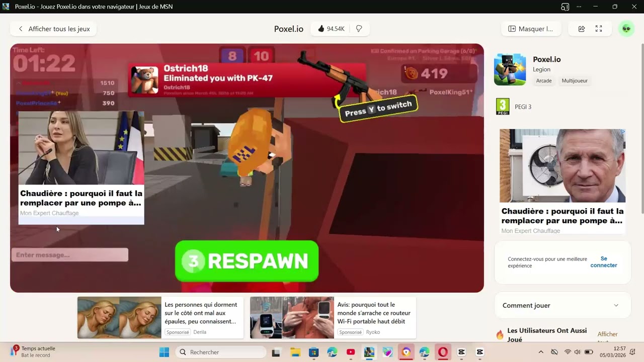644x362 pixels.
Task: Open volume control in system tray
Action: point(578,352)
